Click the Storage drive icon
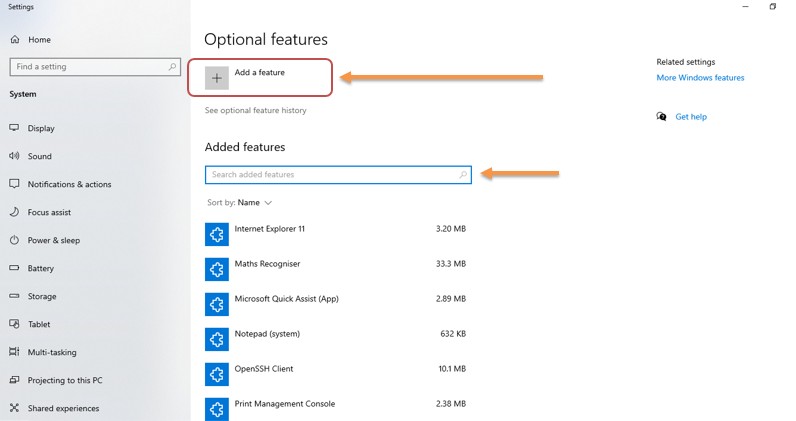The image size is (796, 421). click(14, 296)
